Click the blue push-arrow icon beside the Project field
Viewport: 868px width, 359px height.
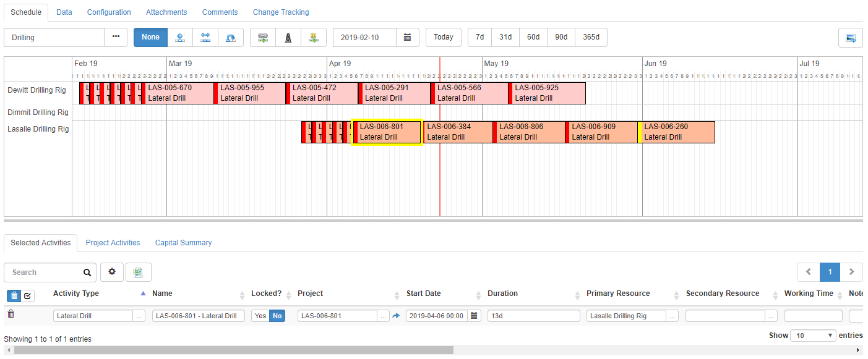(x=396, y=315)
